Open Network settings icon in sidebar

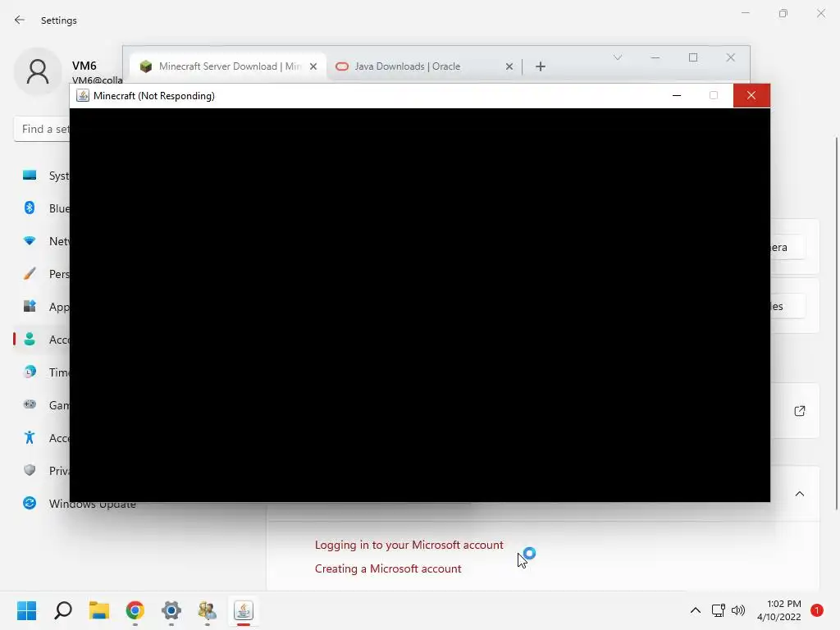pyautogui.click(x=30, y=241)
